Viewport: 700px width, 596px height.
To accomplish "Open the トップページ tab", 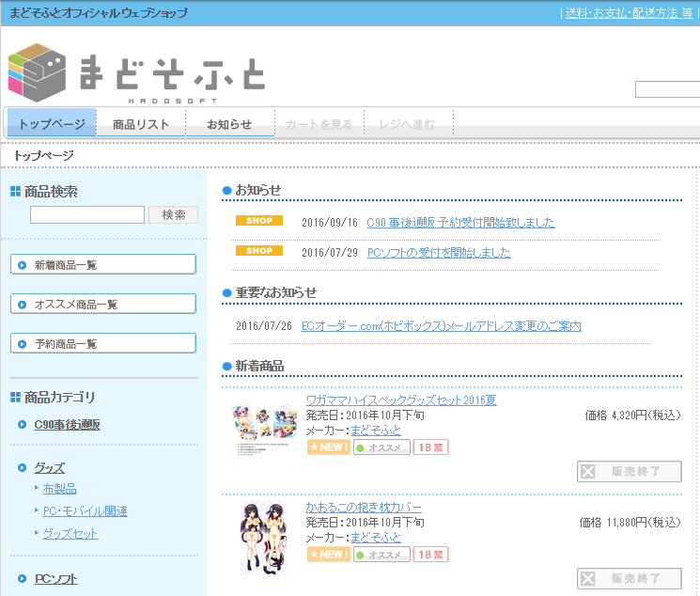I will (x=52, y=123).
